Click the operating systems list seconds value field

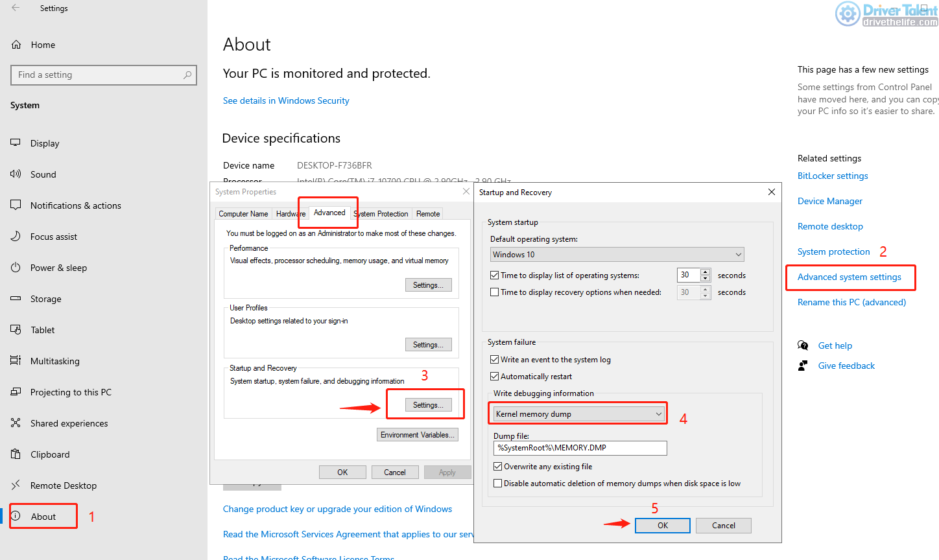689,275
